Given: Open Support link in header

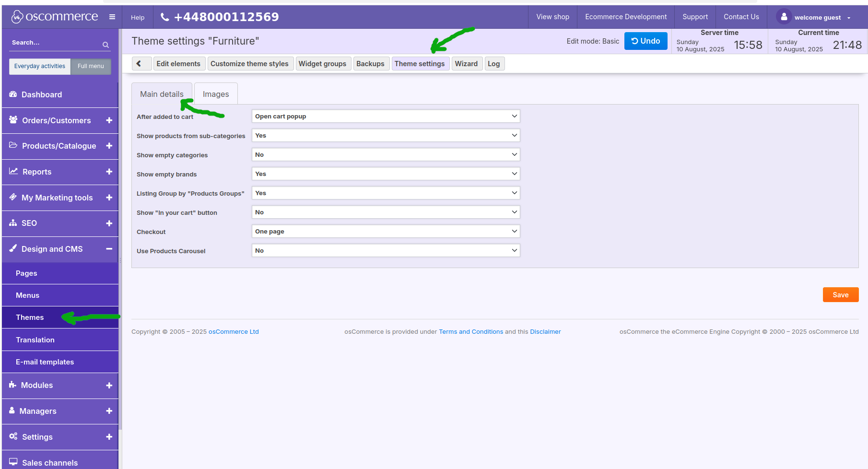Looking at the screenshot, I should pos(695,17).
